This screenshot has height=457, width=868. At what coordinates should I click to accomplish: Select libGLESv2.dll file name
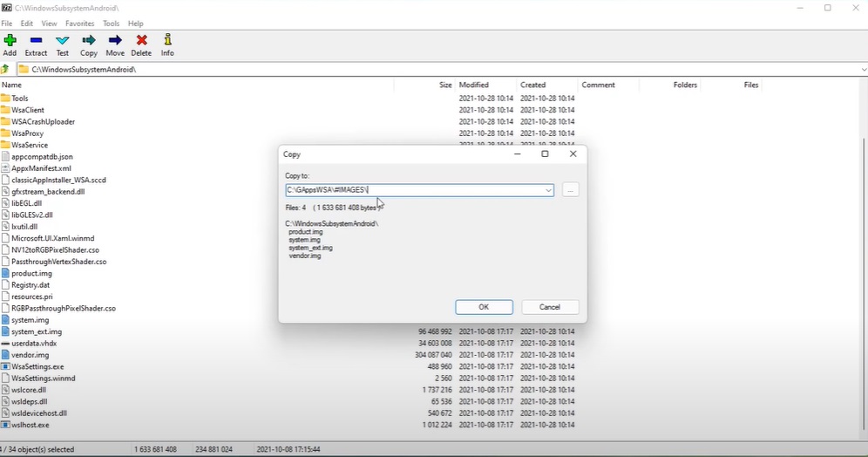click(32, 215)
